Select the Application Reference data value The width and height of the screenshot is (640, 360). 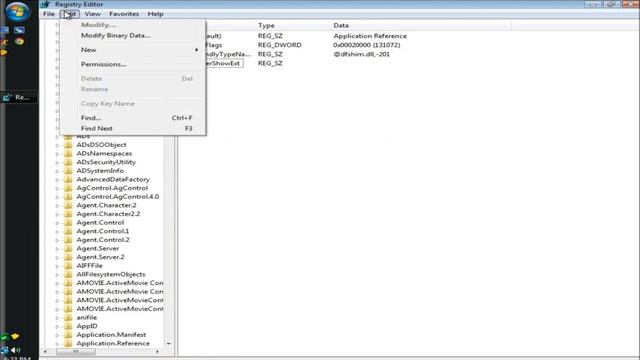click(x=370, y=36)
